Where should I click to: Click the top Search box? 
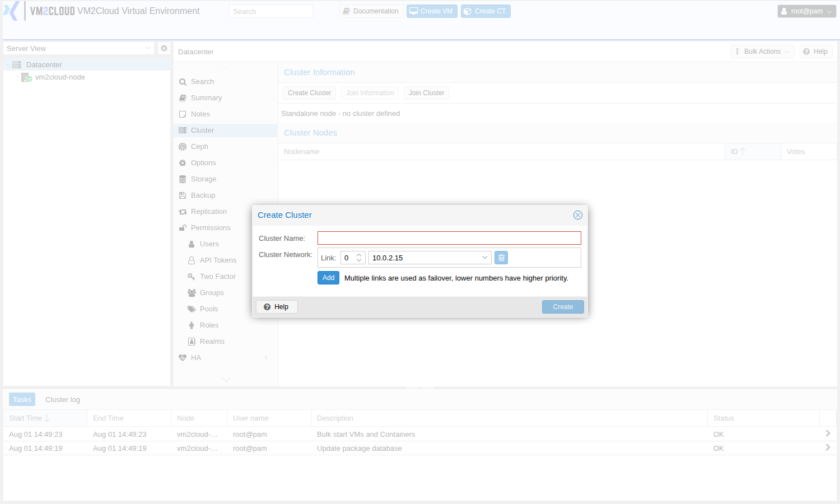pos(271,11)
